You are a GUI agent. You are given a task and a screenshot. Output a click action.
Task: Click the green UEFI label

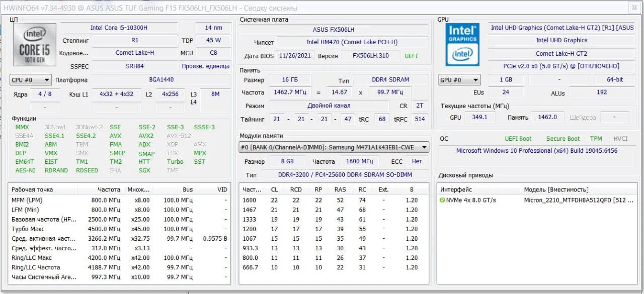(411, 56)
